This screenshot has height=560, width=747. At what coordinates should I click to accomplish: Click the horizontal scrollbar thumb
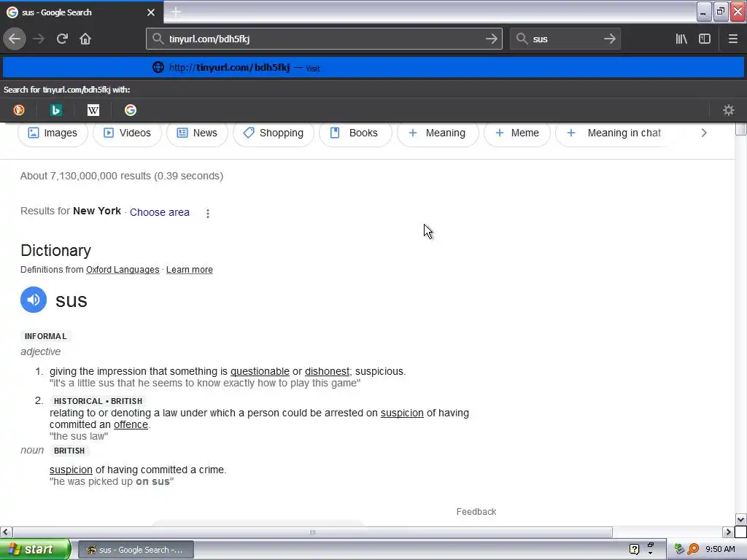pyautogui.click(x=312, y=532)
